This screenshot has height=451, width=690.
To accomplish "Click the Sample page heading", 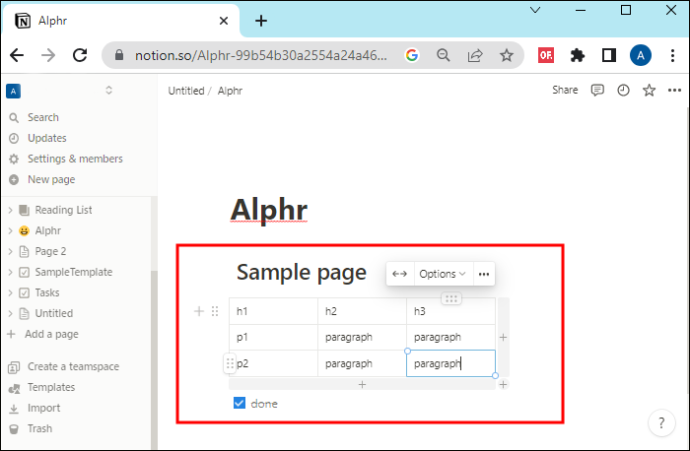I will [301, 272].
